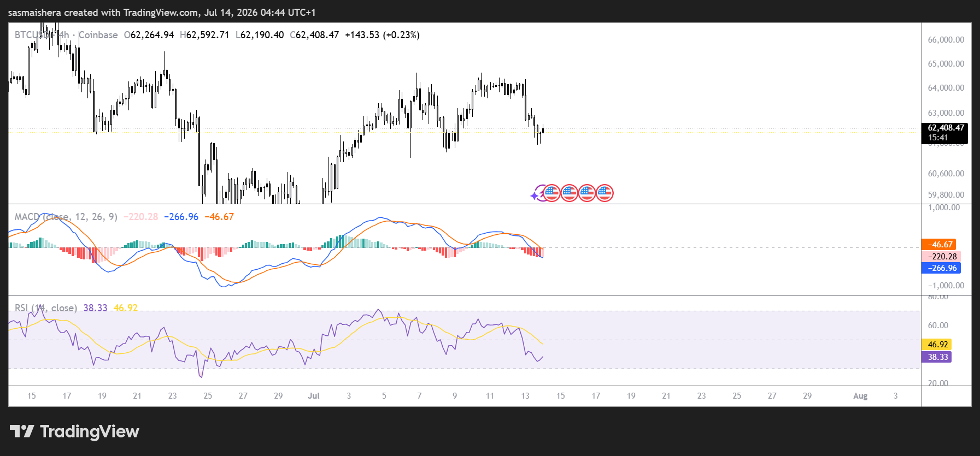Viewport: 980px width, 456px height.
Task: Click the blue -266.96 label on MACD scale
Action: 941,268
